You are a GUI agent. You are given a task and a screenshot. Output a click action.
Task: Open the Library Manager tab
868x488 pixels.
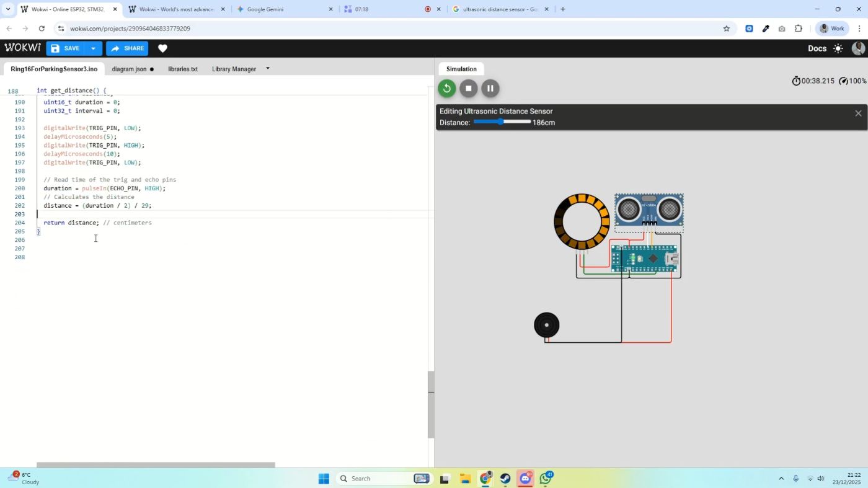[234, 69]
